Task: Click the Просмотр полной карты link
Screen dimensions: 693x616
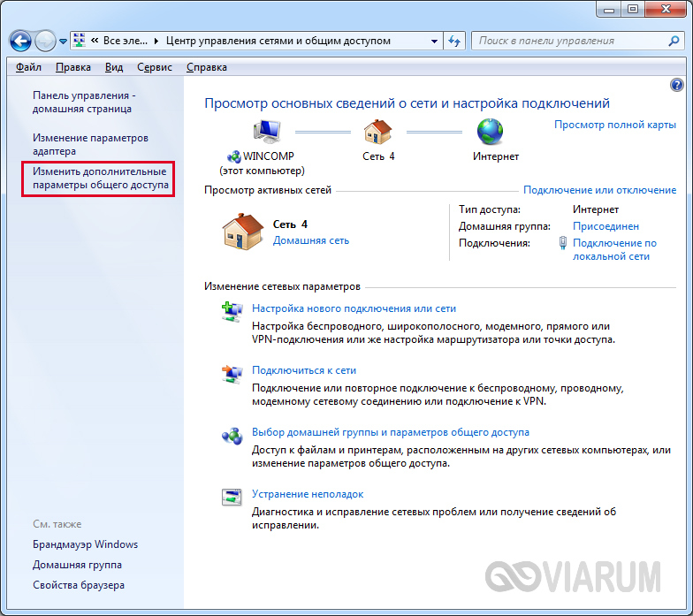Action: (x=614, y=125)
